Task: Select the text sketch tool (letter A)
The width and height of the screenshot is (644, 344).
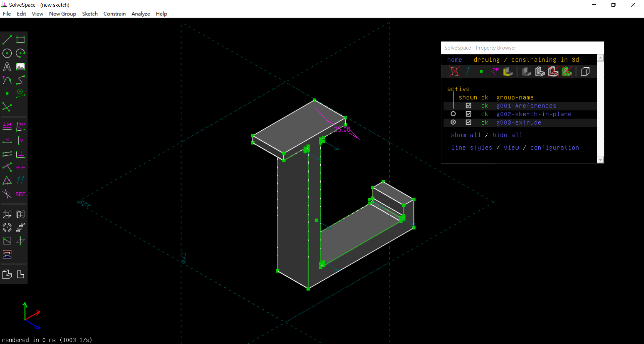Action: click(7, 67)
